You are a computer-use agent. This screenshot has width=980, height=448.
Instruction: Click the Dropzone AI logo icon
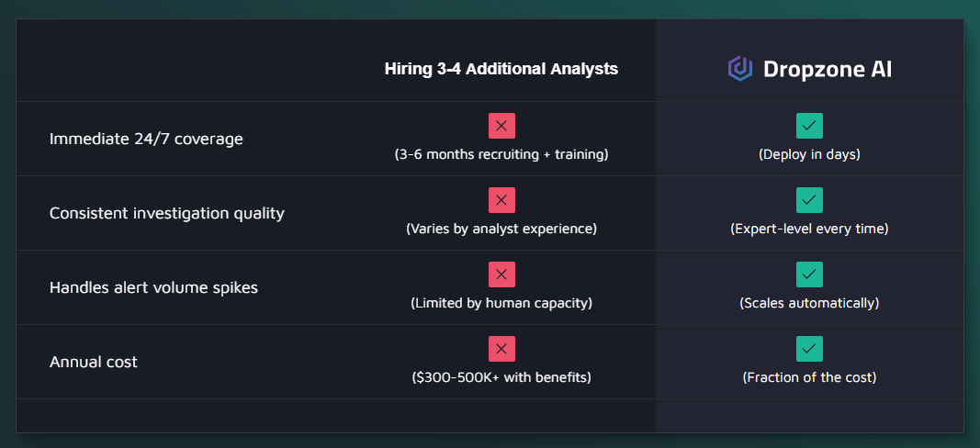pyautogui.click(x=740, y=69)
